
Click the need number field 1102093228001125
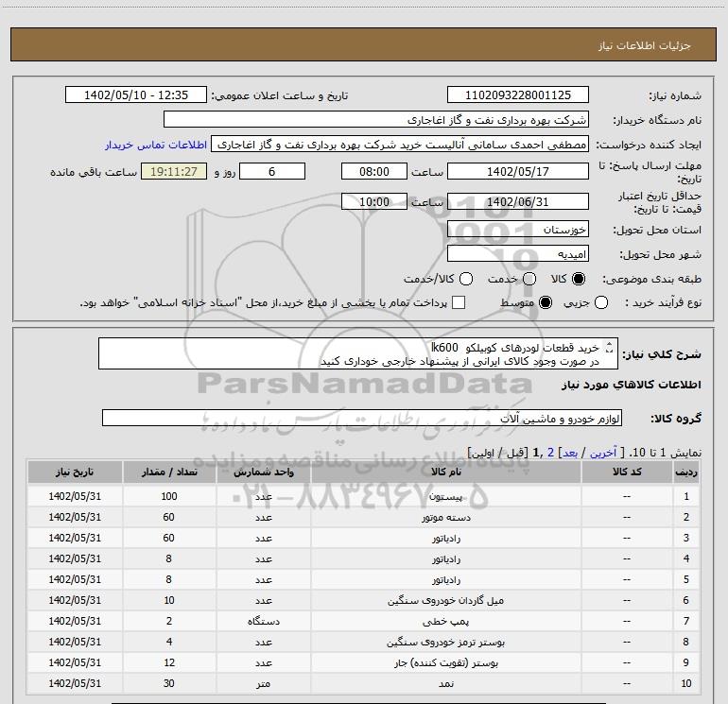point(518,95)
